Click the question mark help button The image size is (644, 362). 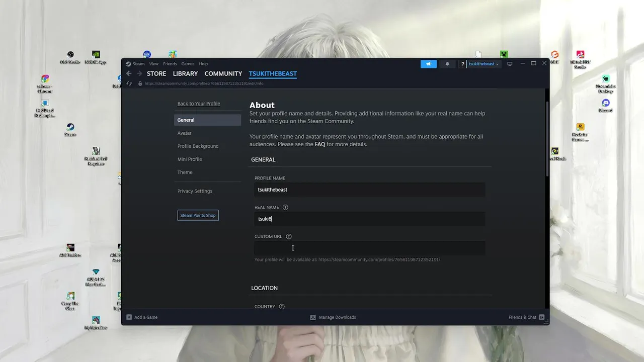(462, 64)
